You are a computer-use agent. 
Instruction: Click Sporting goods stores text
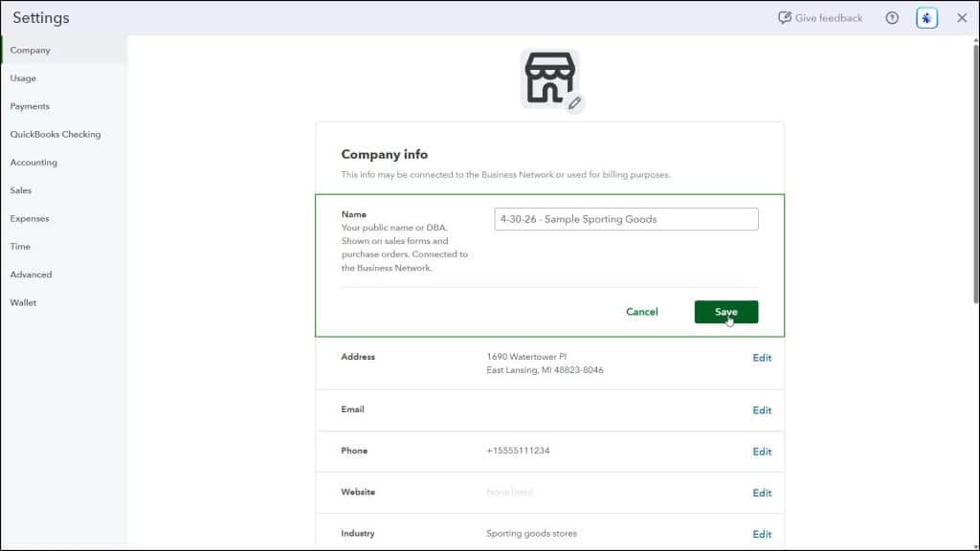coord(531,534)
